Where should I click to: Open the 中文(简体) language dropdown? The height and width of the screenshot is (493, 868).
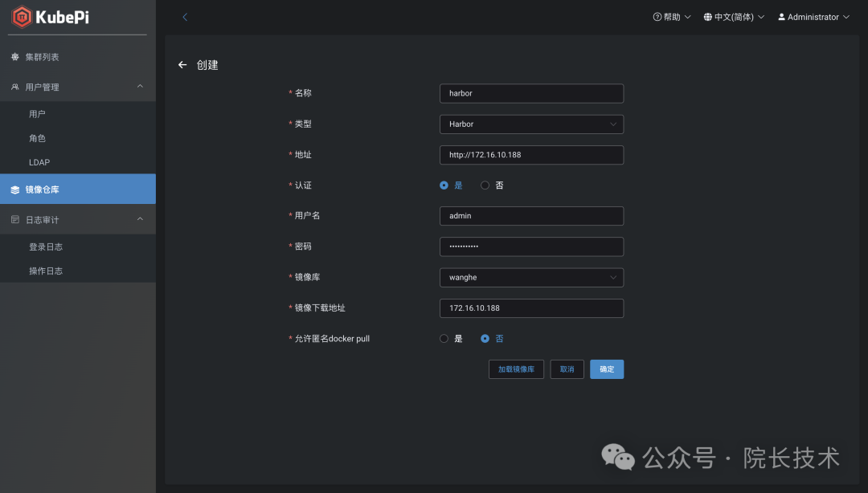pyautogui.click(x=734, y=17)
